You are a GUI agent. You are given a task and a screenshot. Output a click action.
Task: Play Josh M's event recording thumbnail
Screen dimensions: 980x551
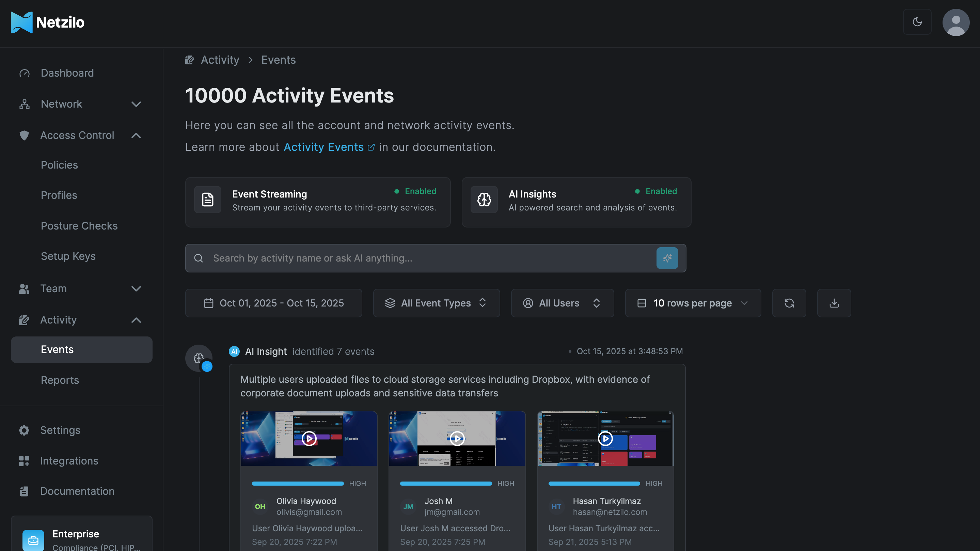[x=457, y=438]
